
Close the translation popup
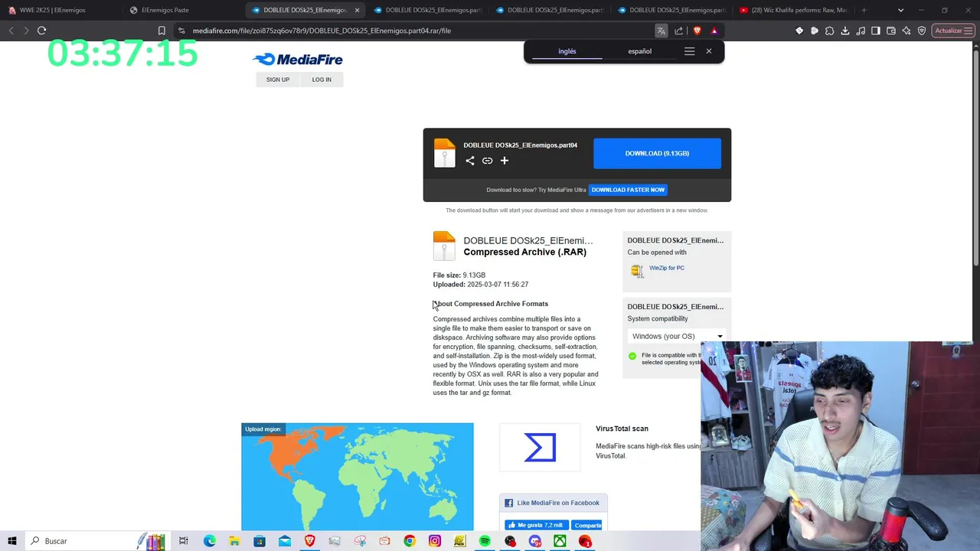(x=709, y=51)
